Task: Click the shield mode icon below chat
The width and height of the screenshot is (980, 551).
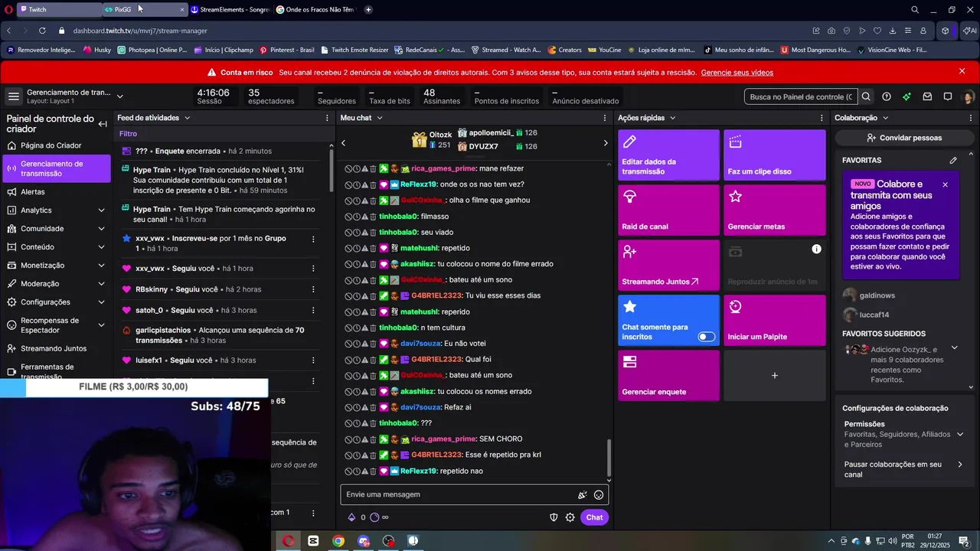Action: tap(554, 517)
